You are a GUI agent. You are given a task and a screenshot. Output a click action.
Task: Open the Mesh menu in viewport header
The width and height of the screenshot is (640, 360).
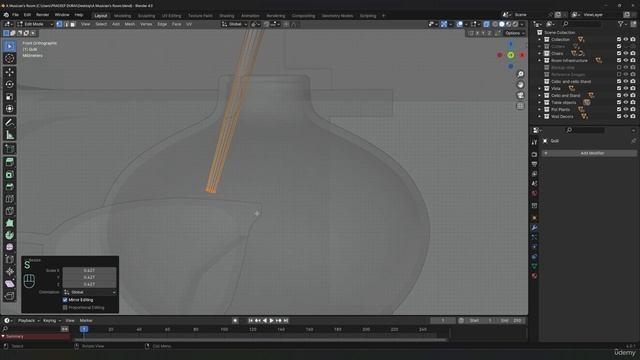coord(129,24)
